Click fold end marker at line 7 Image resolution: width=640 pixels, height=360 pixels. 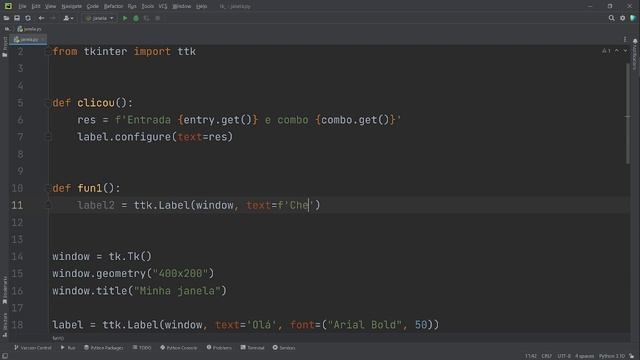click(47, 137)
